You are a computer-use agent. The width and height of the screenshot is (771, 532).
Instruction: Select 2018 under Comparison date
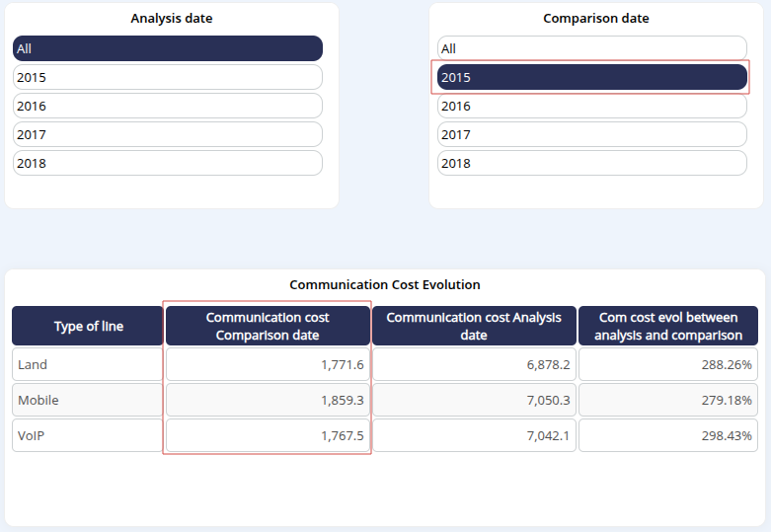592,163
